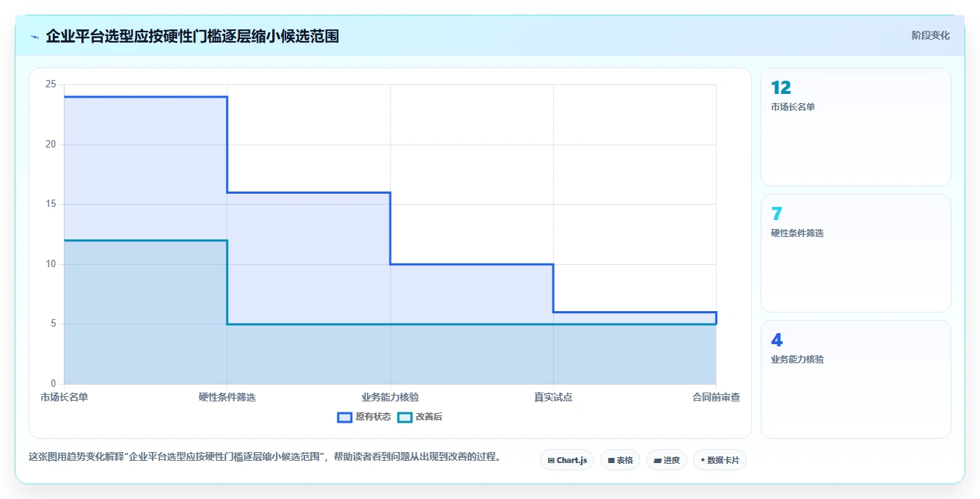Image resolution: width=980 pixels, height=499 pixels.
Task: Click the y-axis value 20
Action: coord(51,145)
